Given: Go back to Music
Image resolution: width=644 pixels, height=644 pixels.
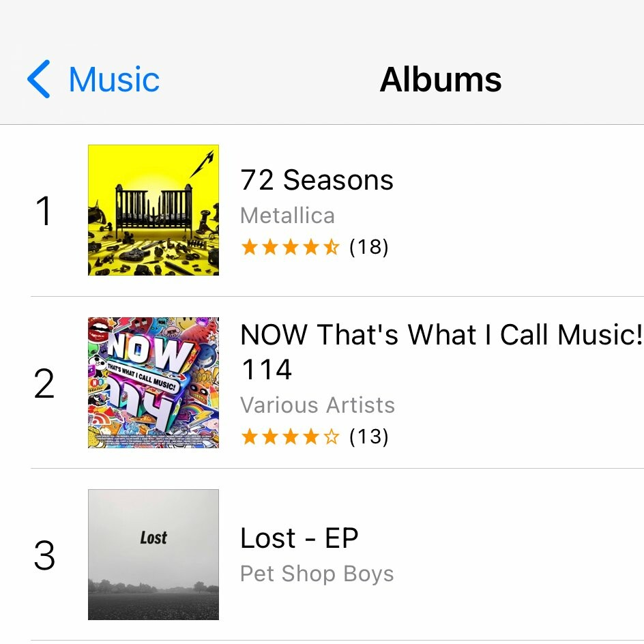Looking at the screenshot, I should pyautogui.click(x=113, y=79).
